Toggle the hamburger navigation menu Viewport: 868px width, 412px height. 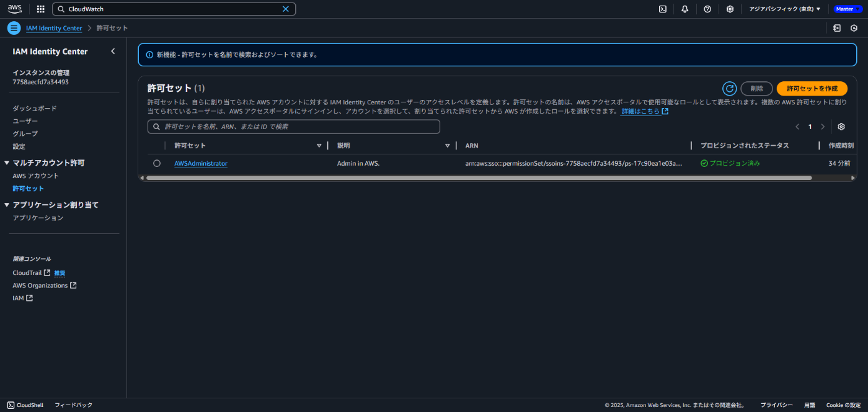14,28
